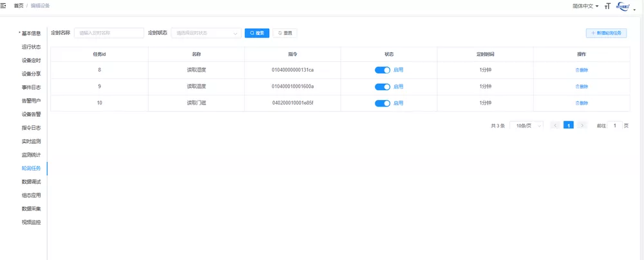
Task: Go to the previous pagination page arrow
Action: point(555,126)
